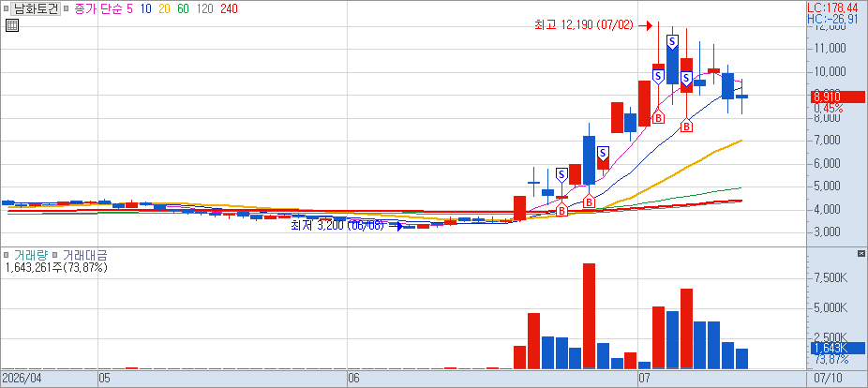Select the 거래대금 trading value label
Viewport: 868px width, 388px height.
[84, 255]
